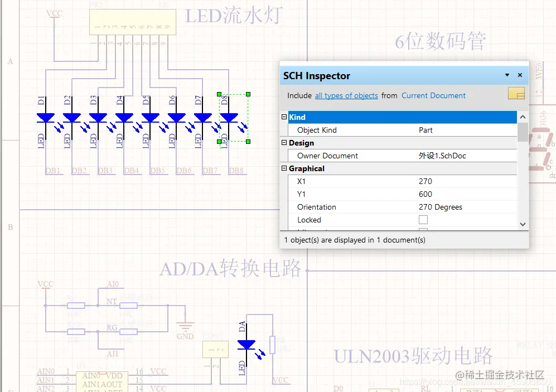Open the SCH Inspector panel options arrow
Image resolution: width=556 pixels, height=392 pixels.
click(x=507, y=75)
